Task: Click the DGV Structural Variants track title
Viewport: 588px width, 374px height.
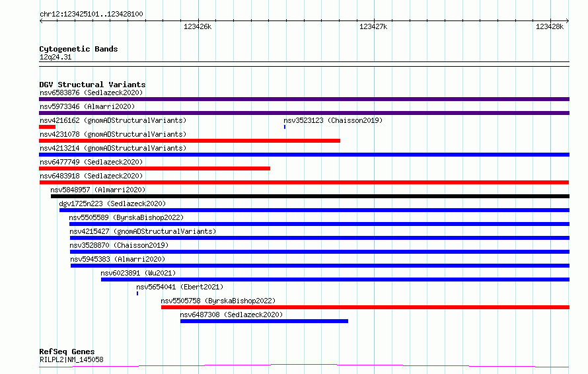Action: tap(92, 85)
